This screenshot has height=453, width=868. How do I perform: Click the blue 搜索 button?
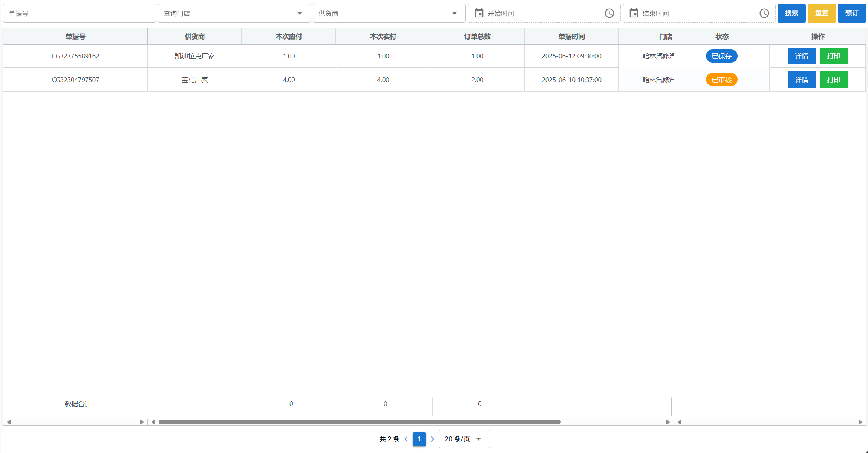pyautogui.click(x=791, y=13)
